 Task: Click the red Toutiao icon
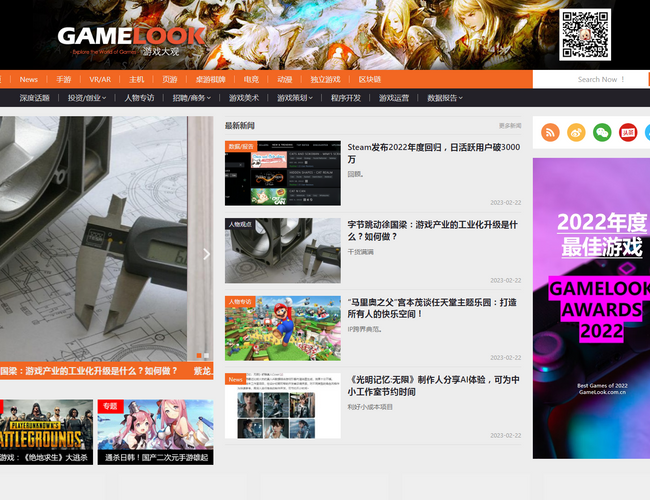point(627,132)
